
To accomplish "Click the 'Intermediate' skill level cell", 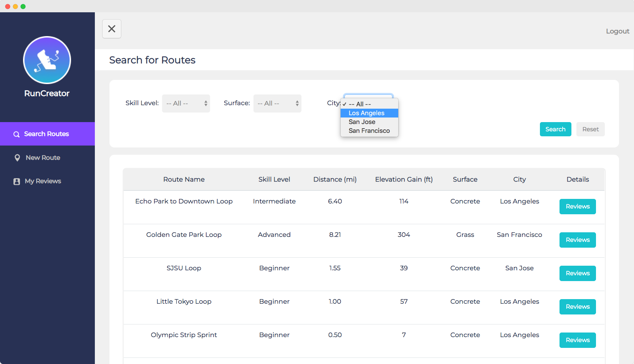I will coord(274,201).
